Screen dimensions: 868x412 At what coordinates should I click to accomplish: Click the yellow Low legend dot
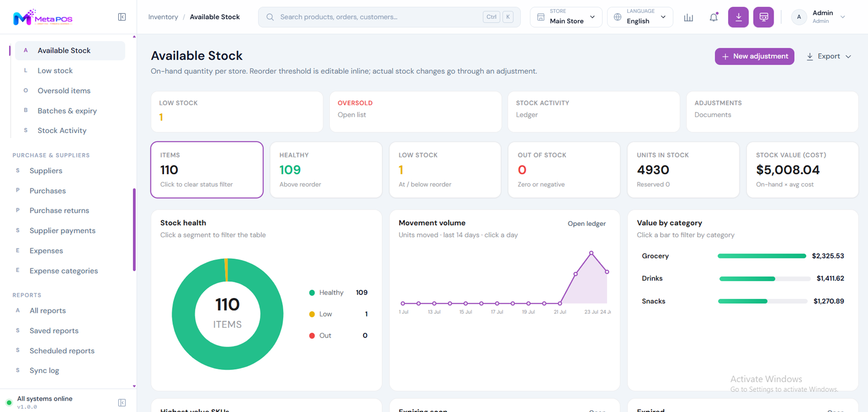(x=312, y=314)
